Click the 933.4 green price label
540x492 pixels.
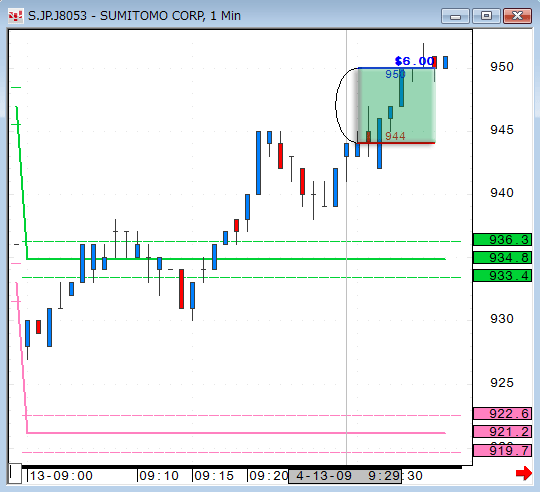[x=502, y=275]
